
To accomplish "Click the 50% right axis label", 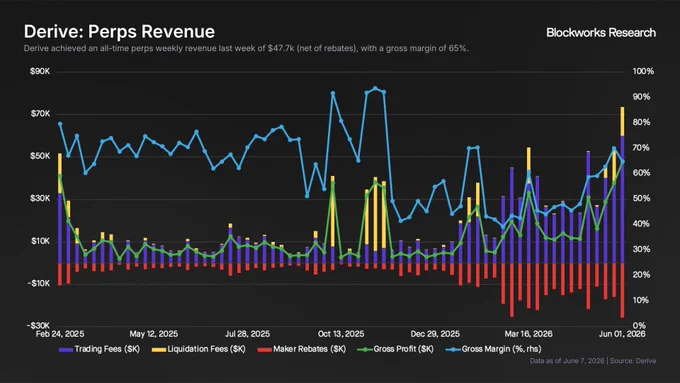I will pos(642,199).
